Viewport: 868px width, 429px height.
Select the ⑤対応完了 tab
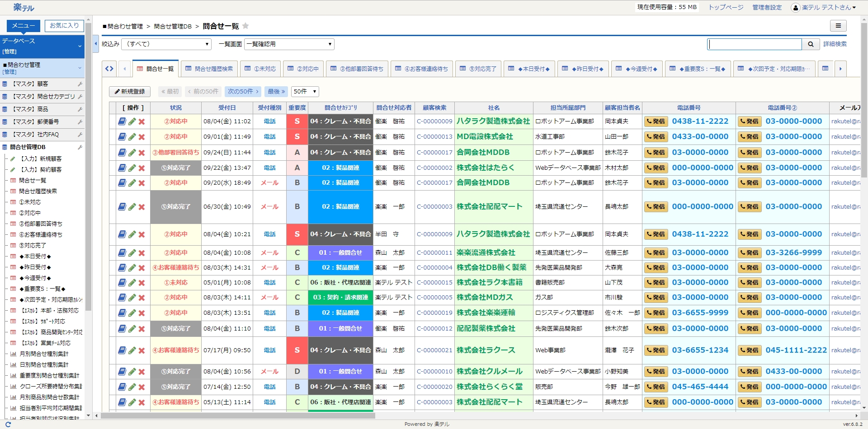[478, 69]
